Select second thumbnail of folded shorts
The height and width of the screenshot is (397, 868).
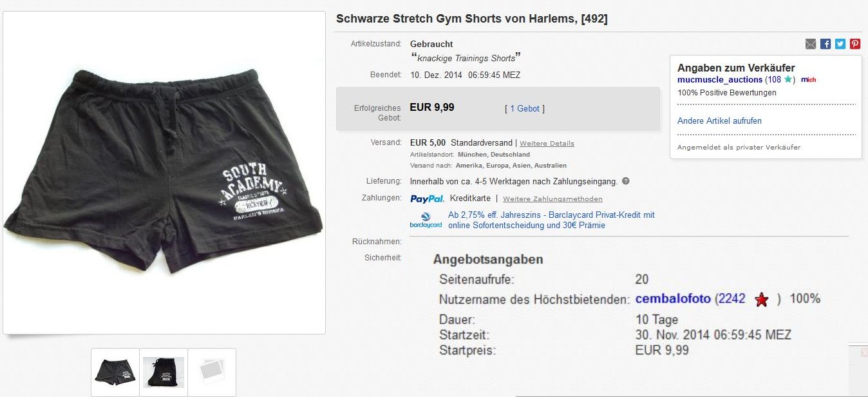[x=164, y=372]
